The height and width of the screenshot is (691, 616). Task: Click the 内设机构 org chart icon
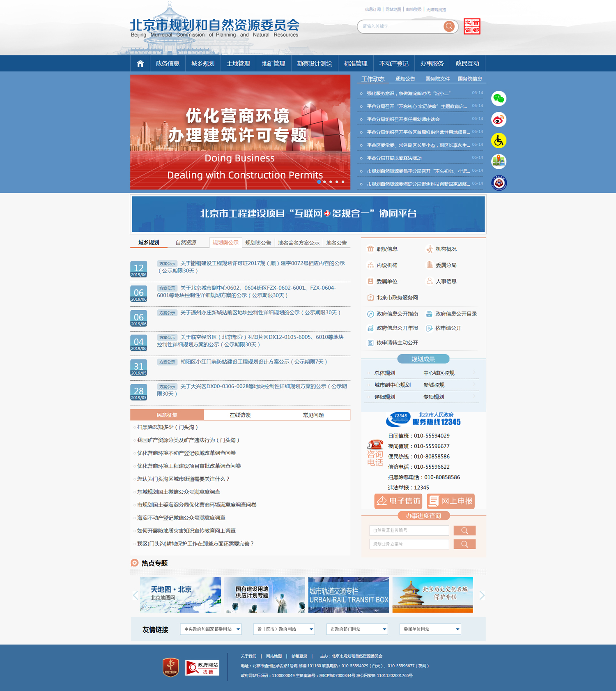click(x=370, y=265)
